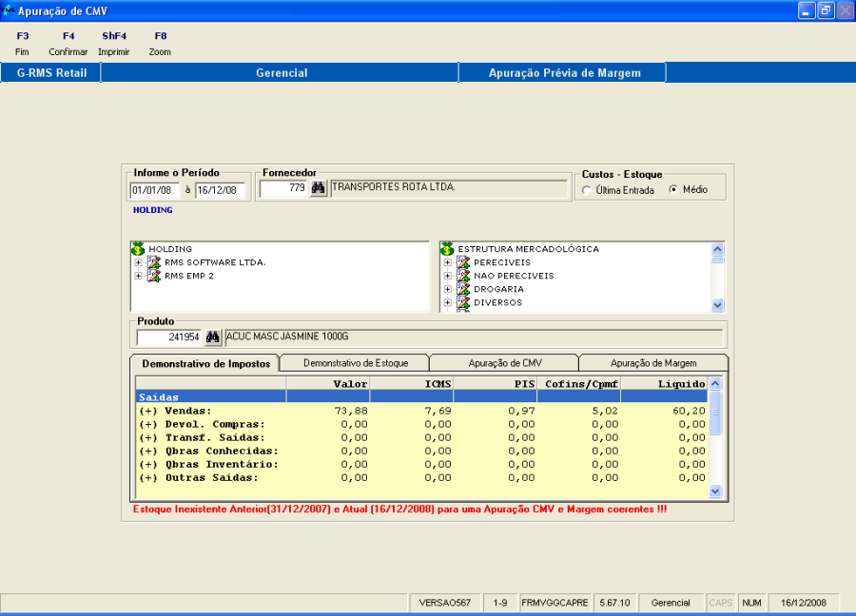Screen dimensions: 856x616
Task: Select Médio cost option
Action: click(x=673, y=189)
